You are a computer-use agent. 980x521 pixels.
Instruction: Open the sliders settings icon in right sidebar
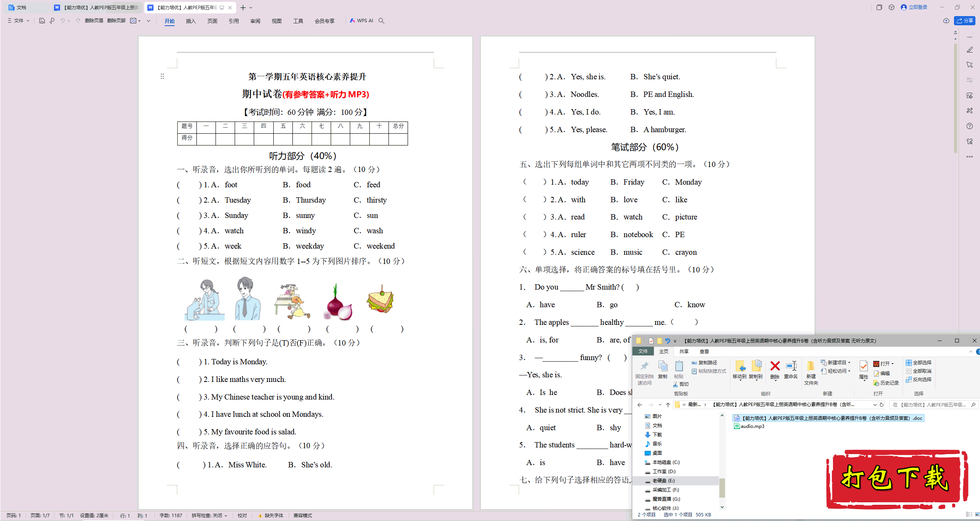click(x=970, y=80)
